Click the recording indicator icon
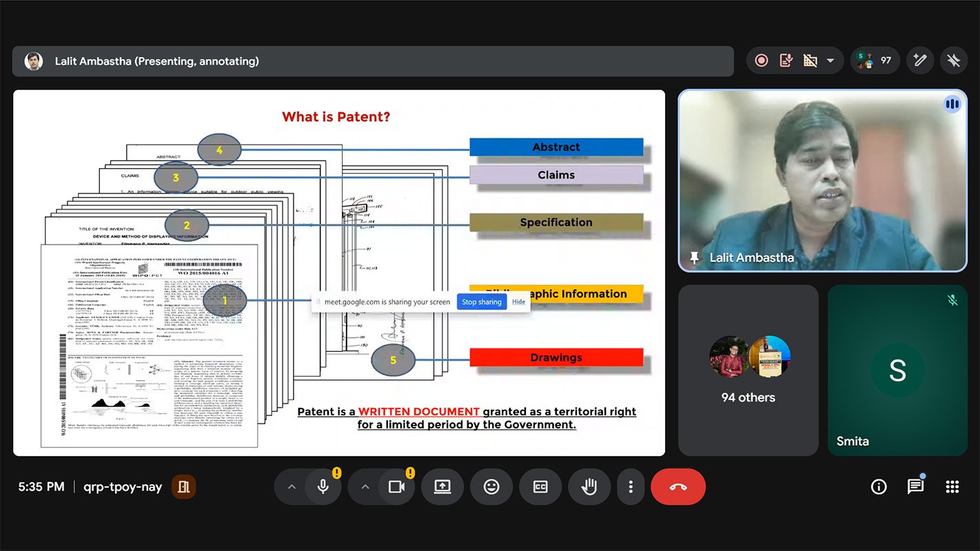Screen dimensions: 980x551 point(762,61)
